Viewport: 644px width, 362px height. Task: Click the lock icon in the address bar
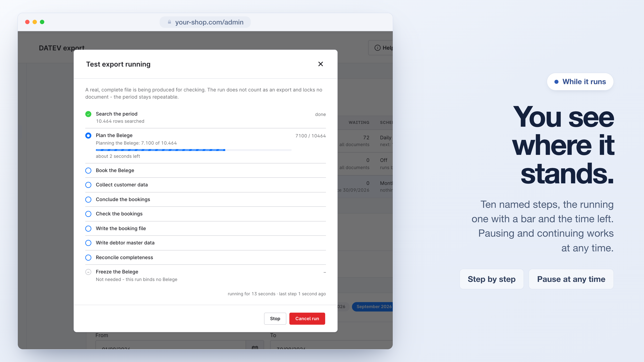point(170,22)
